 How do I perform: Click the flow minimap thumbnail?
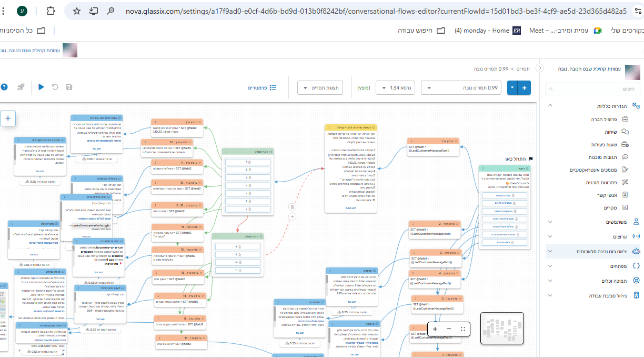tap(502, 329)
